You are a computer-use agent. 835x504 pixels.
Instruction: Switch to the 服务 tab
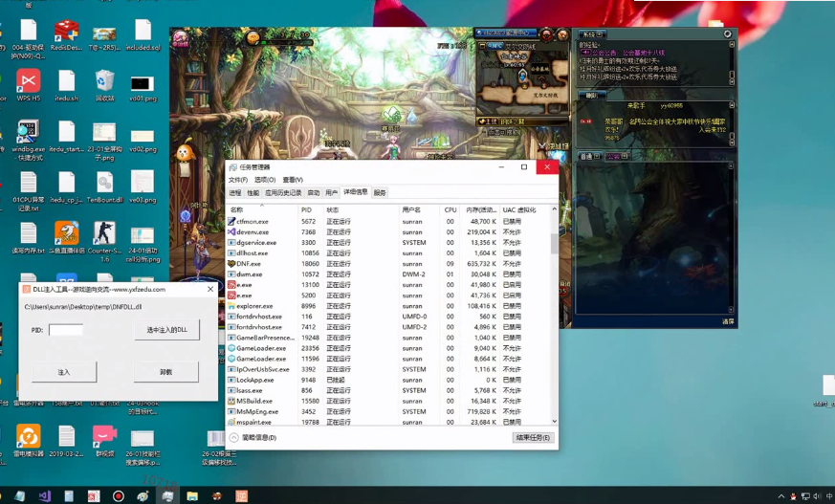pos(380,192)
